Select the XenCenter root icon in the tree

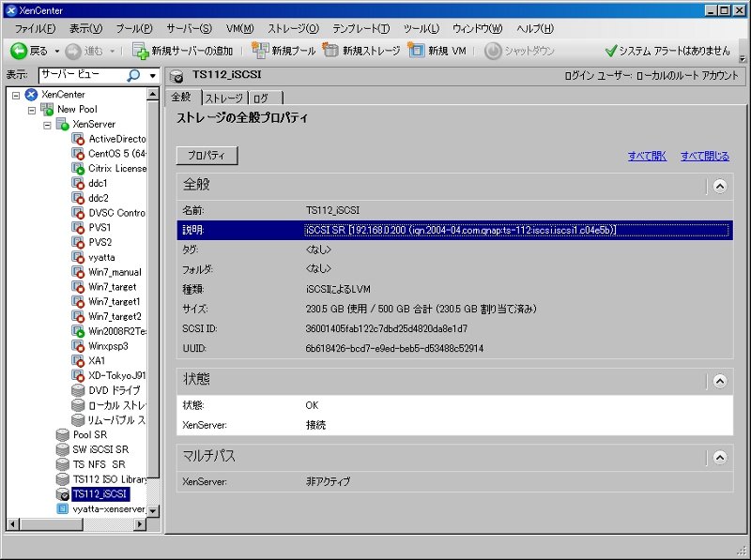click(31, 95)
